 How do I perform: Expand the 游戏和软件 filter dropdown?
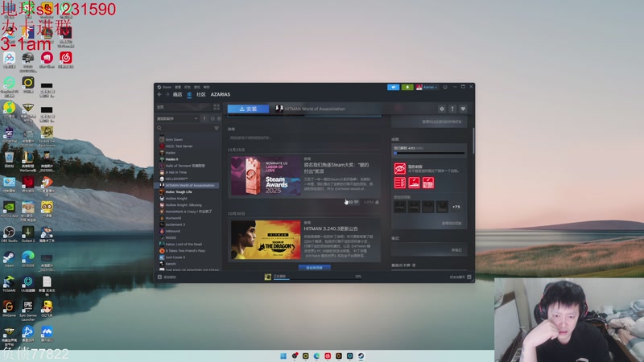click(x=177, y=118)
